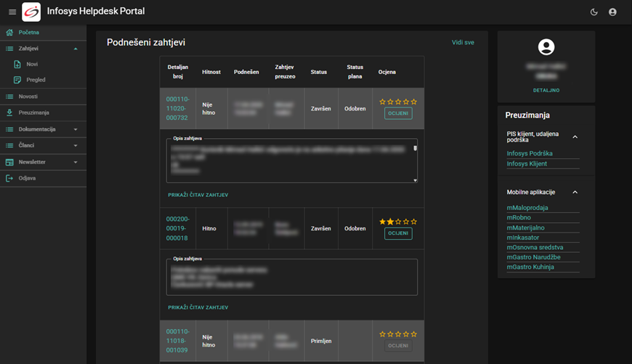Open mMaloprodaja app link
This screenshot has height=364, width=632.
(x=527, y=208)
